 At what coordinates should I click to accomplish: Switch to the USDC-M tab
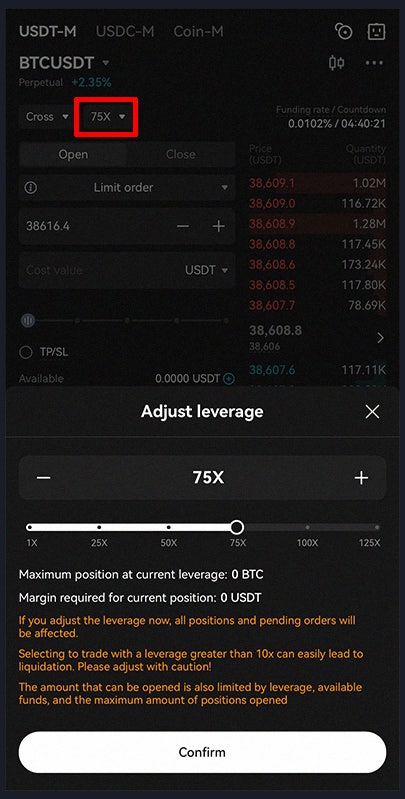(125, 32)
